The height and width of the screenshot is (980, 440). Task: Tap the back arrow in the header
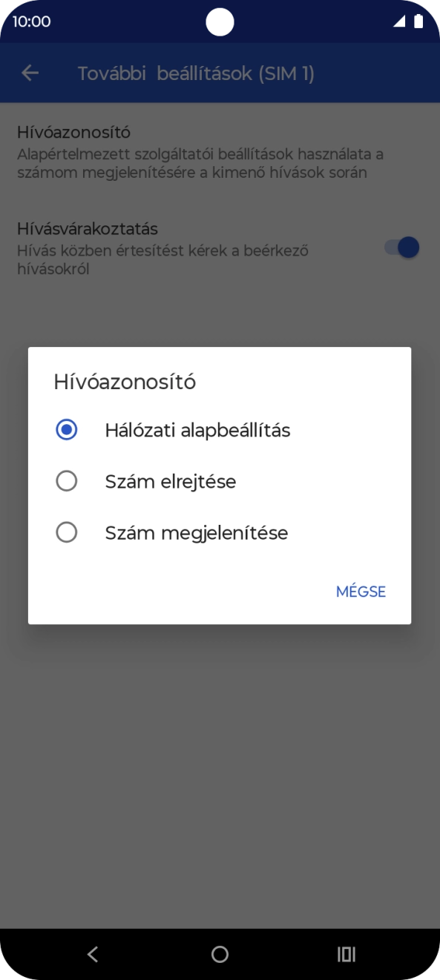point(29,73)
